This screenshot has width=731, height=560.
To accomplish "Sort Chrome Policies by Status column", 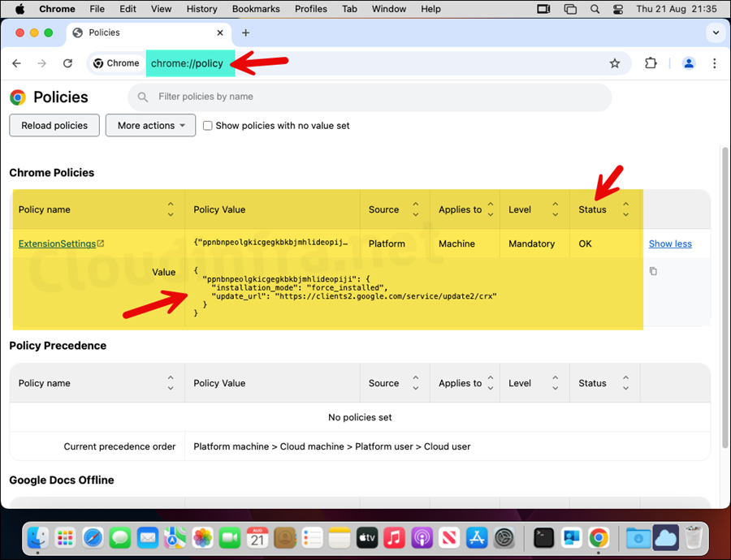I will 625,209.
